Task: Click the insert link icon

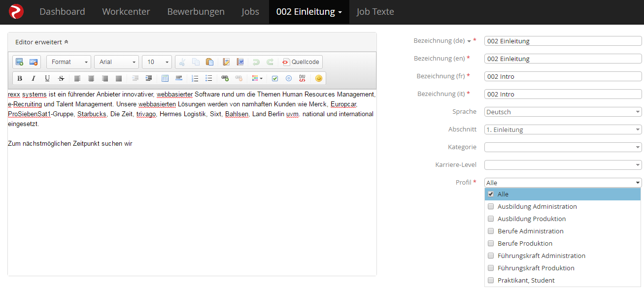Action: point(225,78)
